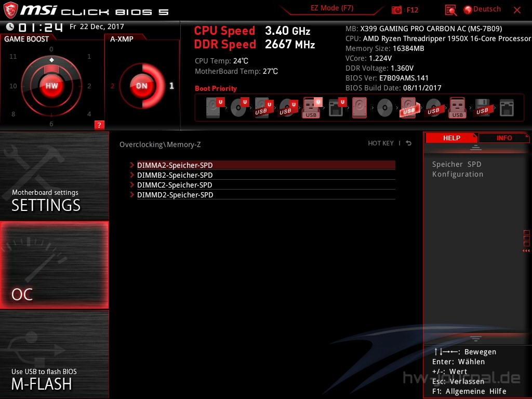Select the legacy CD/DVD boot icon
Viewport: 532px width, 399px height.
pyautogui.click(x=385, y=108)
